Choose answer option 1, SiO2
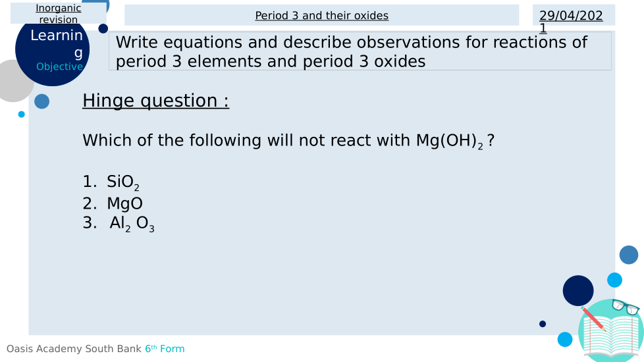Viewport: 644px width, 362px height. 122,183
